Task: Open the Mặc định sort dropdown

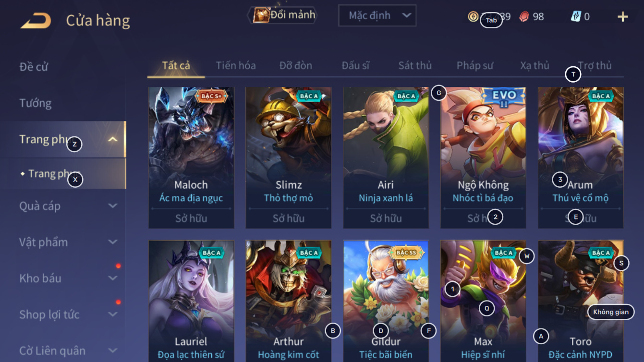Action: point(377,15)
